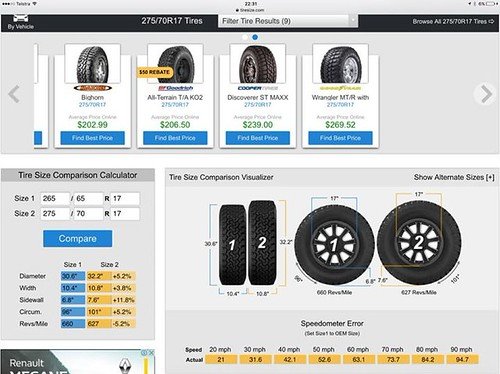This screenshot has height=374, width=500.
Task: Click Cooper Tires brand logo
Action: point(257,88)
